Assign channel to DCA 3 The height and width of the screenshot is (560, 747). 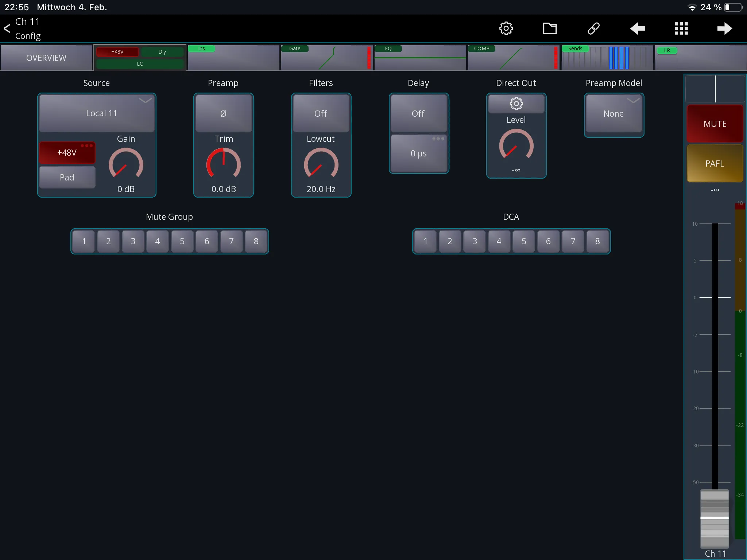(475, 241)
